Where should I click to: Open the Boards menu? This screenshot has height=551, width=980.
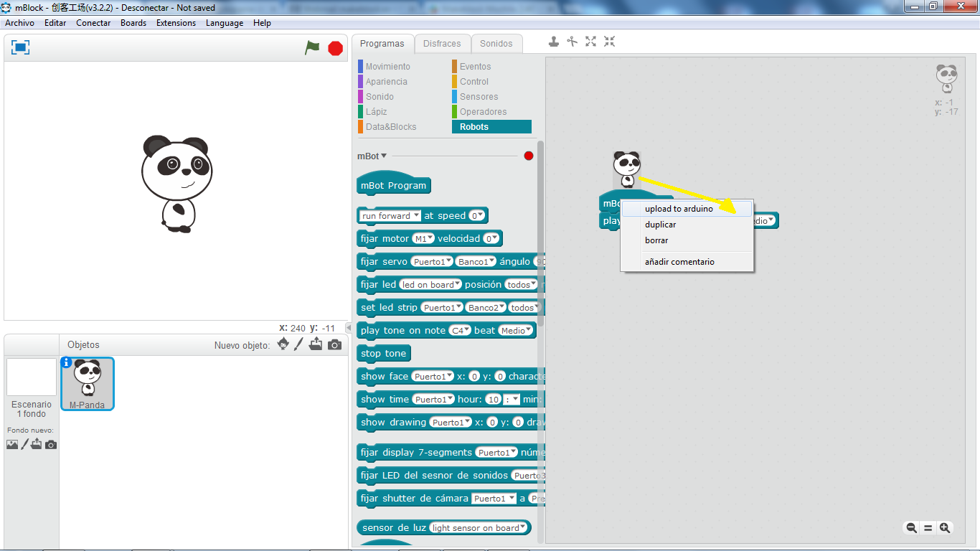pyautogui.click(x=133, y=23)
